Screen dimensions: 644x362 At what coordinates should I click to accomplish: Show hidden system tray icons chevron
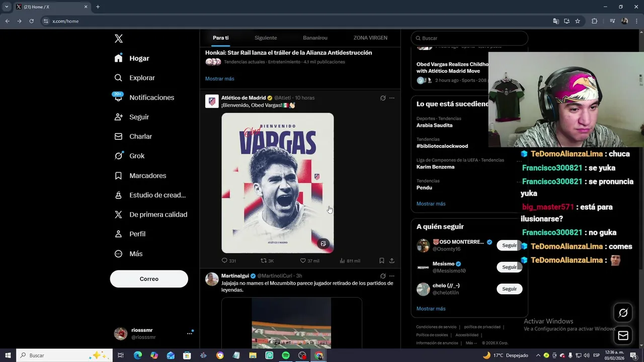click(538, 355)
